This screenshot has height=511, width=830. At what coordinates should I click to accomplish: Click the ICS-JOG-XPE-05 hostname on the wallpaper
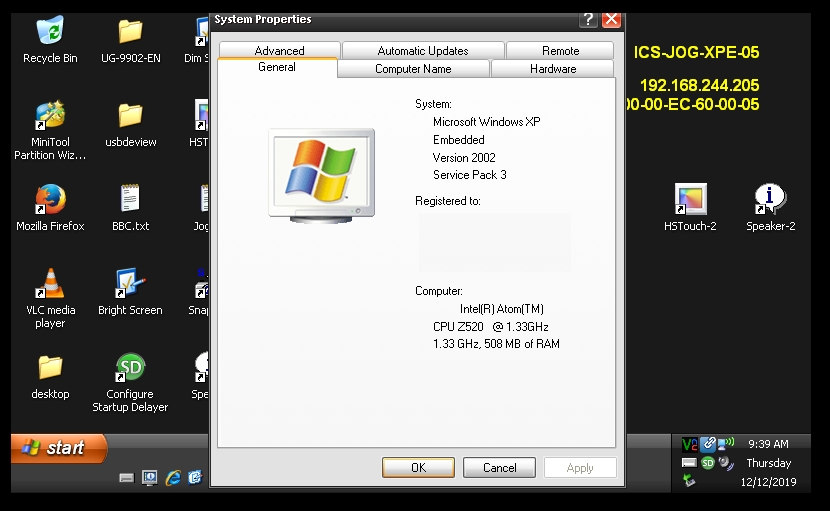point(696,52)
